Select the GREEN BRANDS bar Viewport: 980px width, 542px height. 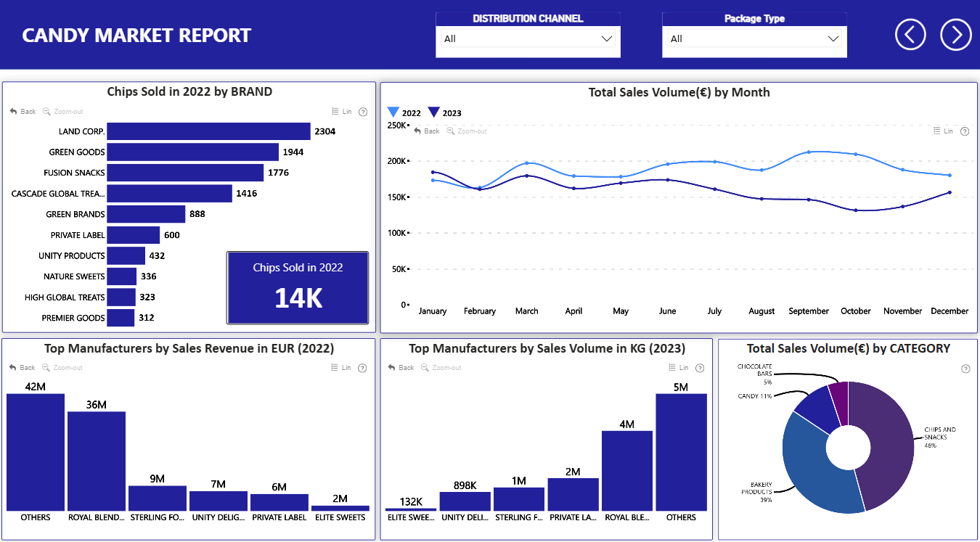click(x=146, y=214)
